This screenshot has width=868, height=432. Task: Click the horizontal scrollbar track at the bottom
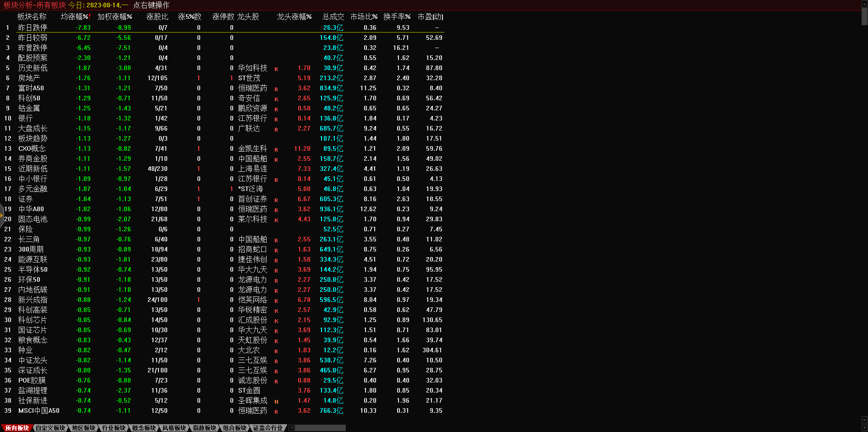pyautogui.click(x=321, y=428)
